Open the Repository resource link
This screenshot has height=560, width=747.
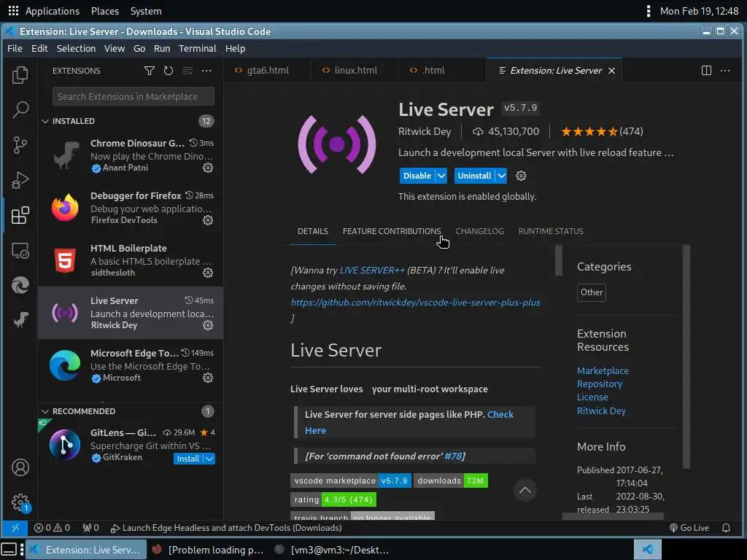tap(600, 384)
